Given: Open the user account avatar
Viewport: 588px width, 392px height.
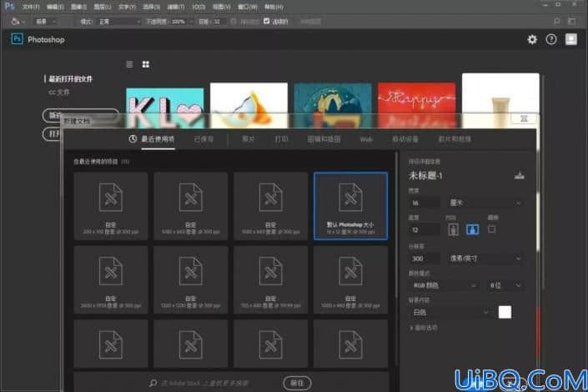Looking at the screenshot, I should [571, 39].
